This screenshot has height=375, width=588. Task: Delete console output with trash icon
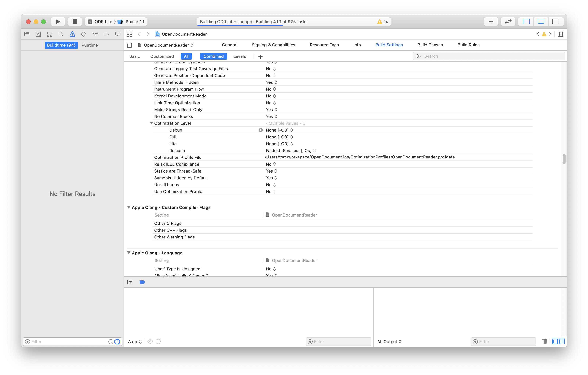click(x=544, y=341)
